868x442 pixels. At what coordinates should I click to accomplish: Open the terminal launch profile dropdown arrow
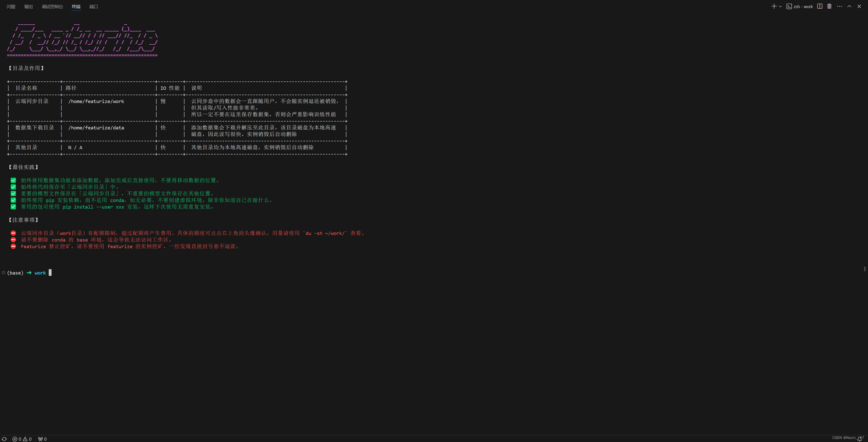[x=780, y=6]
